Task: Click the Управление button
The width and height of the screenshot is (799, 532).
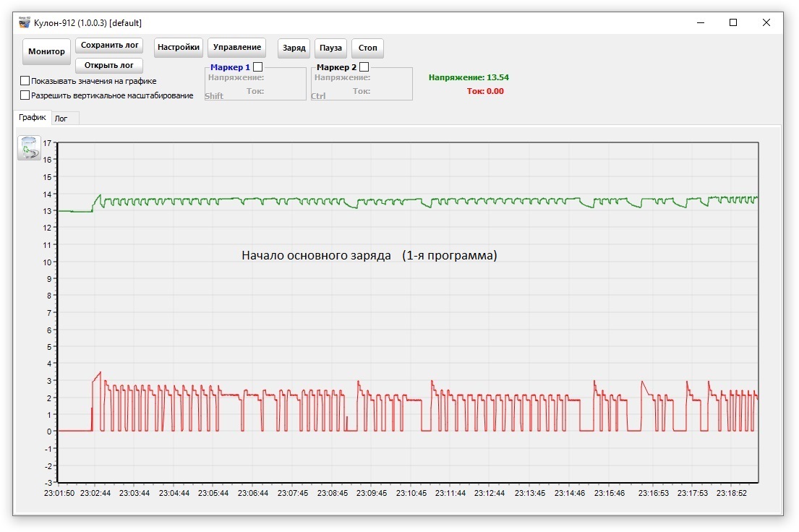Action: point(236,48)
